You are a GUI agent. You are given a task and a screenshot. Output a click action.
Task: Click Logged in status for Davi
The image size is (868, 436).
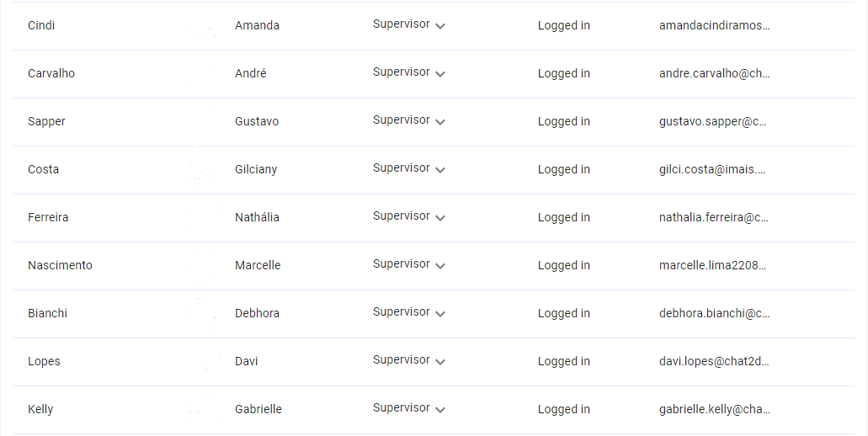click(x=563, y=361)
